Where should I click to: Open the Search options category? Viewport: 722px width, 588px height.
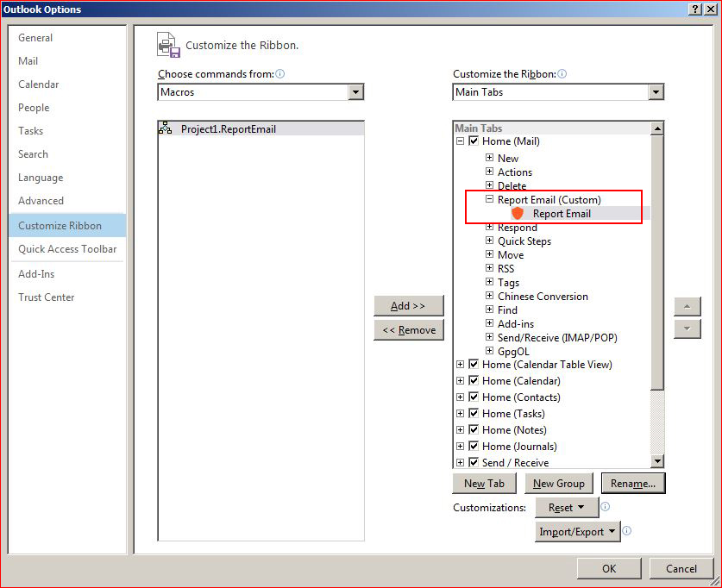(67, 154)
